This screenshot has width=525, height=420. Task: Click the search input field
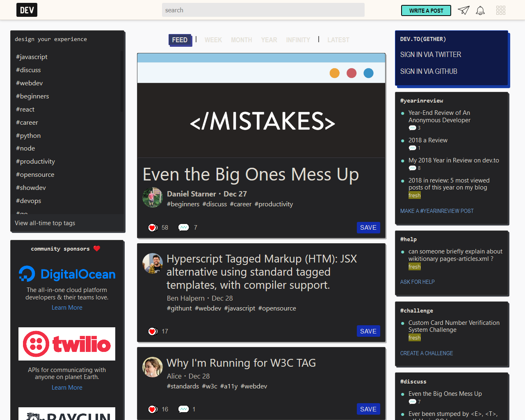point(263,9)
